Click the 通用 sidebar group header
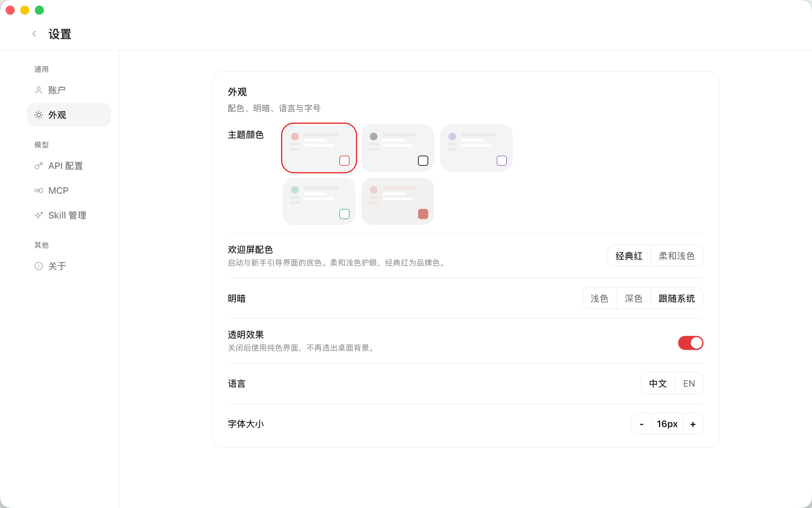This screenshot has width=812, height=508. [x=42, y=69]
